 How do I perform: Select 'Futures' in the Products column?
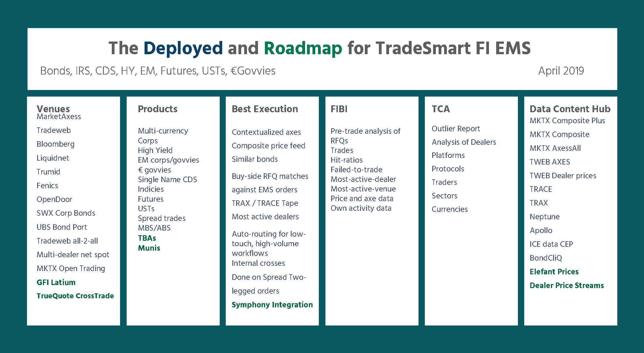coord(151,199)
